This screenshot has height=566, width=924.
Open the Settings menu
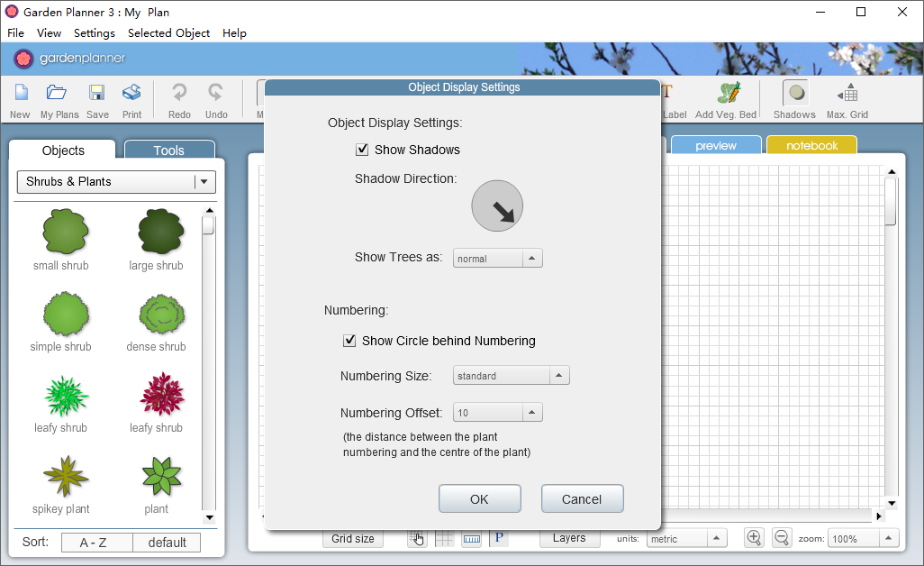coord(95,33)
